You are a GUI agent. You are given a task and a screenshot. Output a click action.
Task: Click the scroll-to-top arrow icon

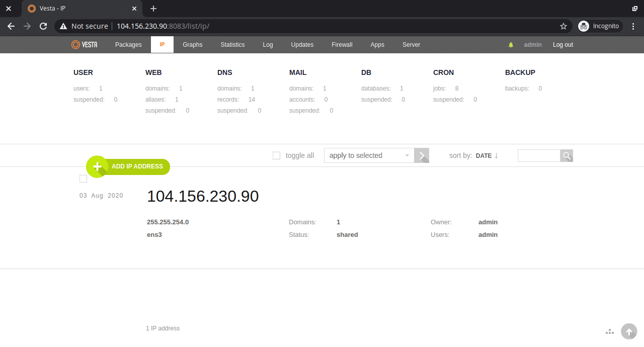[629, 331]
